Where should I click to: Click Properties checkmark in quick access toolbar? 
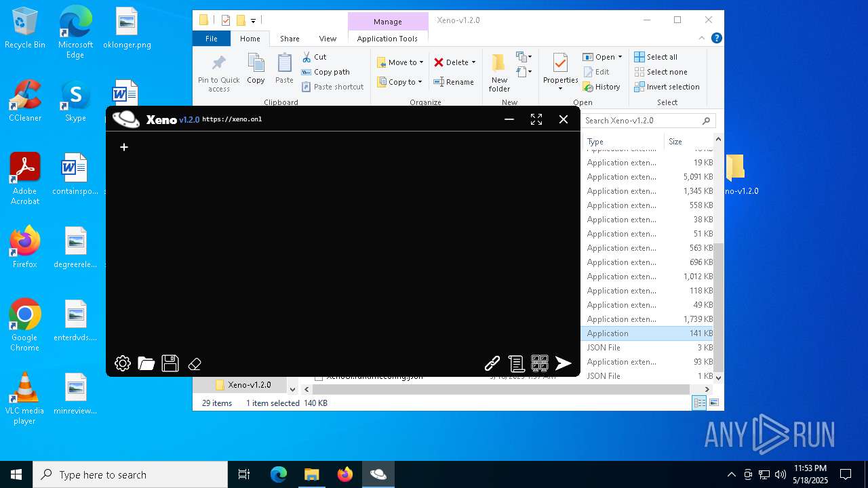(226, 20)
